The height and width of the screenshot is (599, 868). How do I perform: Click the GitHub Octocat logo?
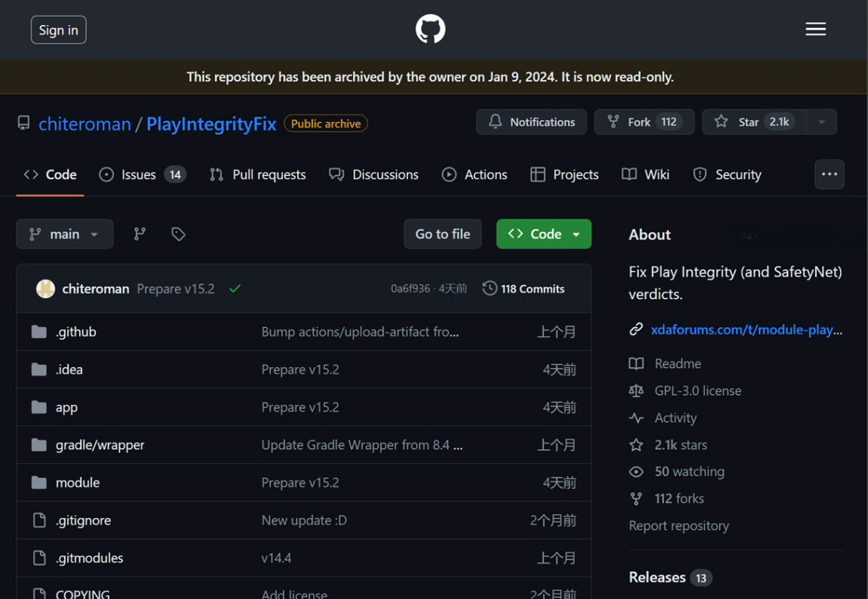tap(430, 29)
